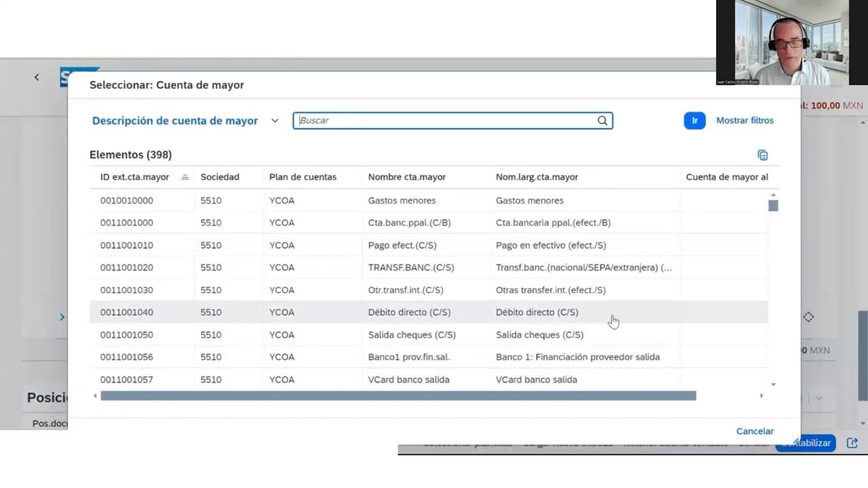
Task: Click the Cta.banc.ppal.(C/B) cell
Action: [410, 223]
